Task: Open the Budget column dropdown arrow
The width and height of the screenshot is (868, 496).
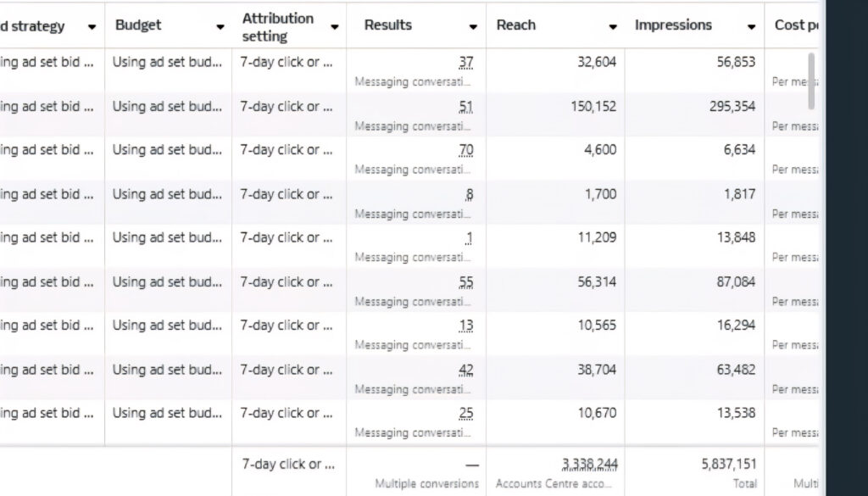Action: pyautogui.click(x=220, y=27)
